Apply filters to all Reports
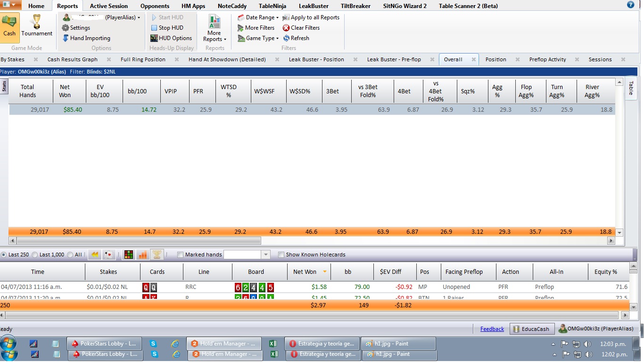 click(x=311, y=17)
